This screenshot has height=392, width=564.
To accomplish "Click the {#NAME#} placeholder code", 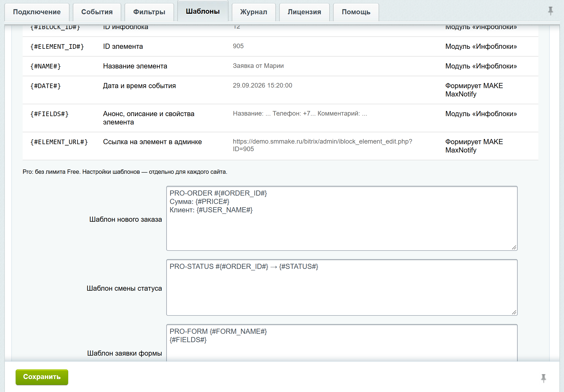I will (46, 66).
